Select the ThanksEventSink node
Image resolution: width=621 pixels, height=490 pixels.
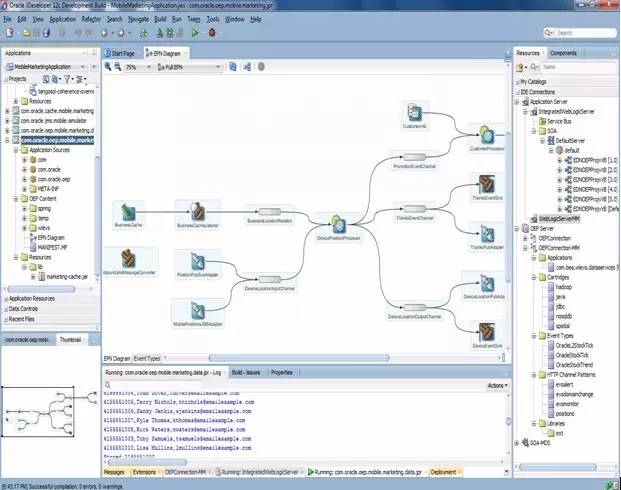tap(487, 187)
